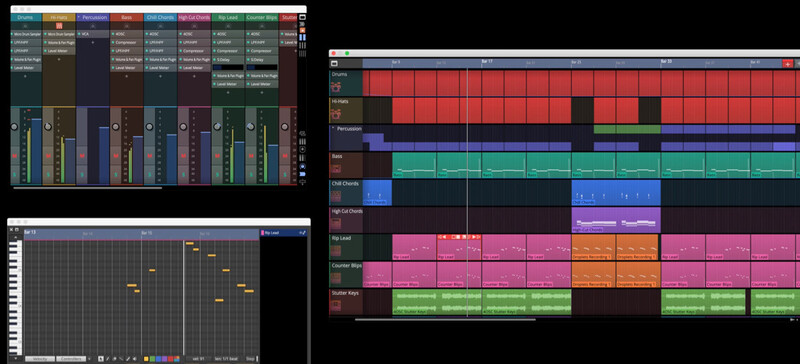Select the pencil tool in piano roll toolbar
The image size is (800, 364).
pos(108,359)
